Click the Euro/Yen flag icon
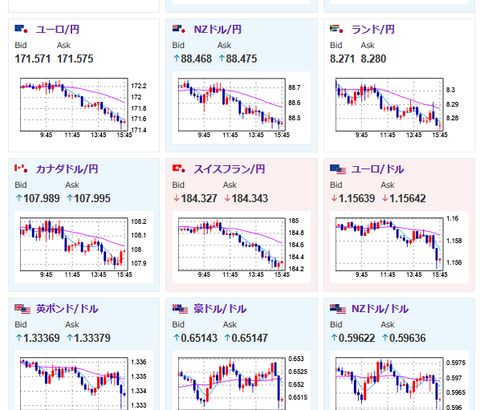 pos(21,29)
